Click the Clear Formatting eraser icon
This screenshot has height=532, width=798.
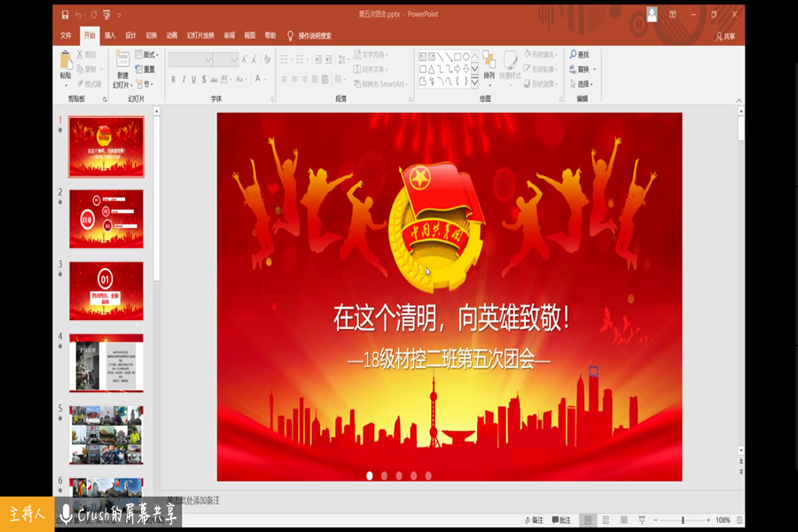[267, 59]
